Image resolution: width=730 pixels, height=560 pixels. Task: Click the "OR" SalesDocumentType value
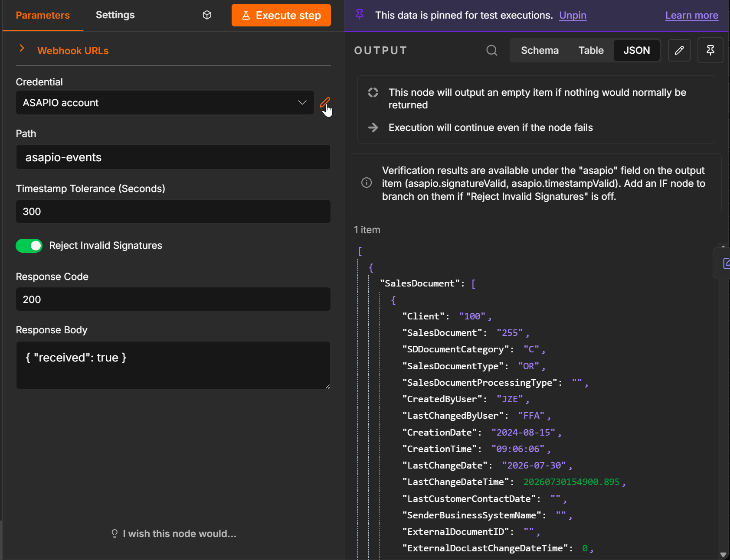coord(528,366)
